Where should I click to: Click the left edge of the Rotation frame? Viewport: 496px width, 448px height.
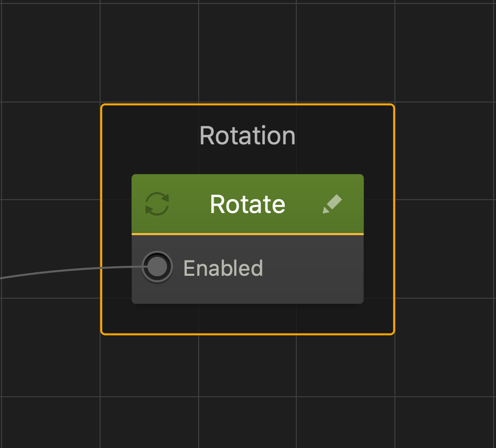coord(102,219)
